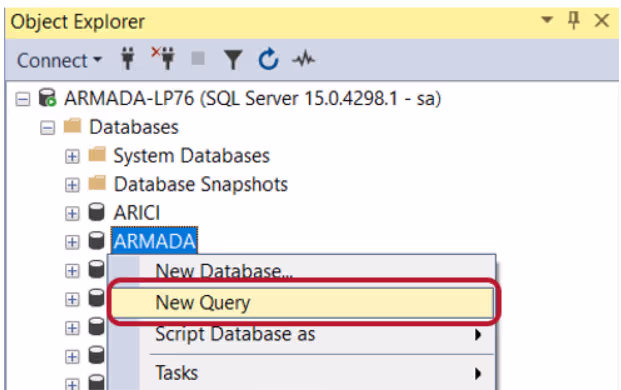Viewport: 621px width, 390px height.
Task: Open the Connect dropdown
Action: 59,61
